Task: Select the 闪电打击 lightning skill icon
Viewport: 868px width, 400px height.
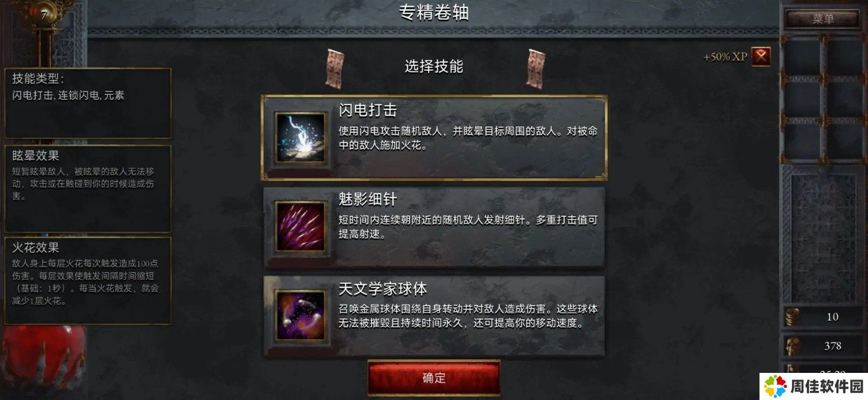Action: point(300,138)
